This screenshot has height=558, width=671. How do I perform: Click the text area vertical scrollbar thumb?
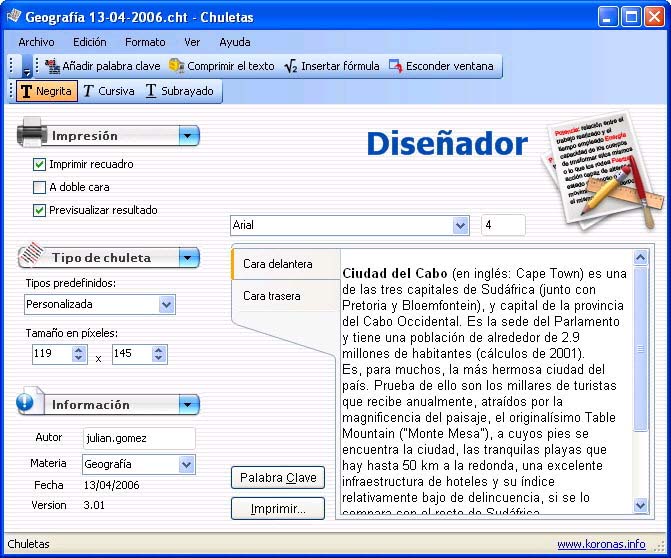[x=640, y=349]
